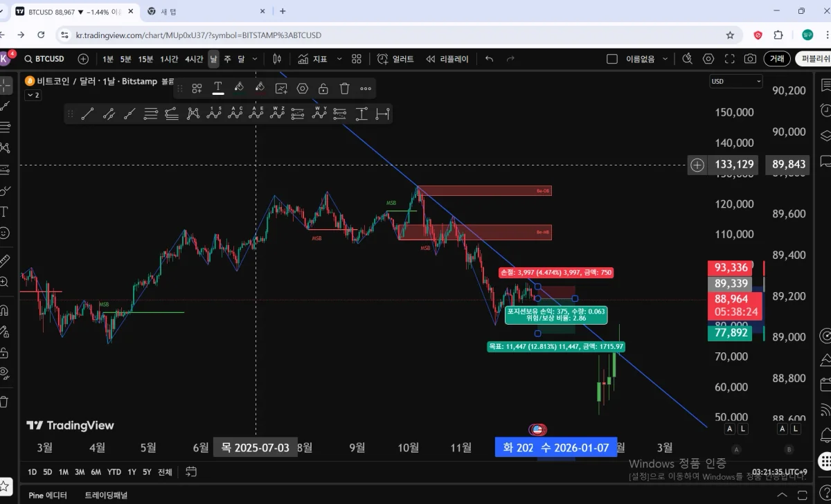Screen dimensions: 831x504
Task: Select the 전체 (all) date range
Action: point(165,472)
